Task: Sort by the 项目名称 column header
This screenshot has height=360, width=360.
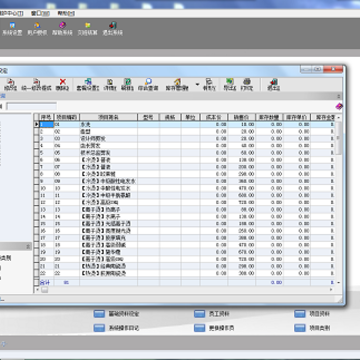Action: click(x=109, y=117)
